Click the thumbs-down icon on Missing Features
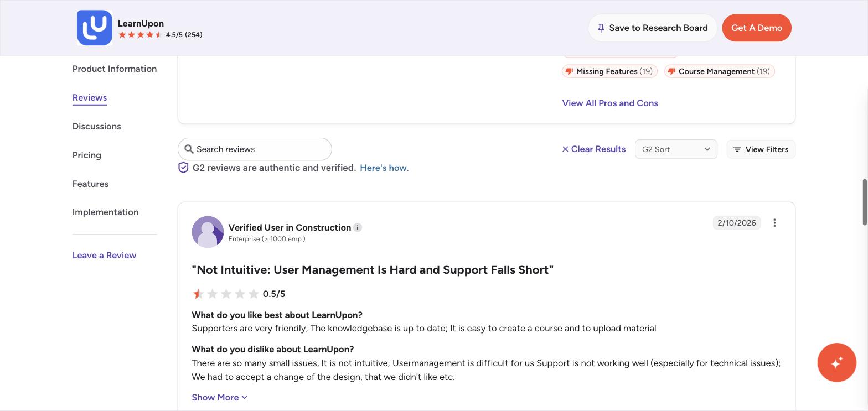The image size is (868, 411). [x=569, y=71]
